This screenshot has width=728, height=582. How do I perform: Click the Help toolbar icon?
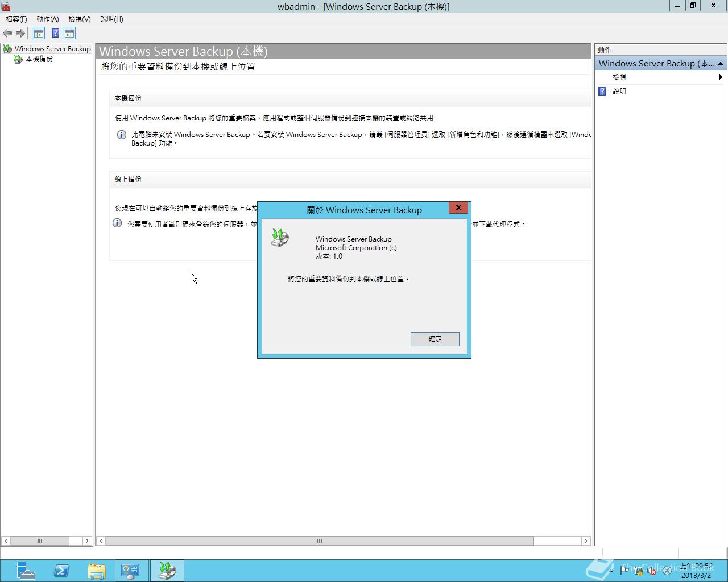[55, 34]
